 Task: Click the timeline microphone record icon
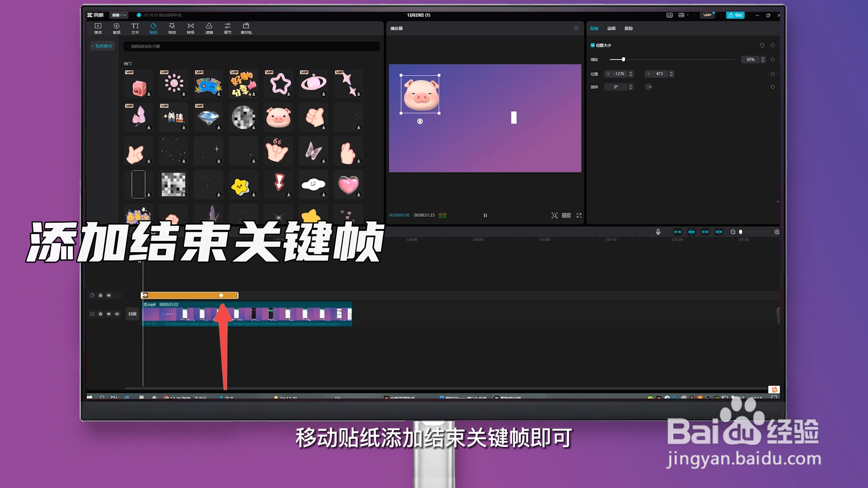(658, 232)
